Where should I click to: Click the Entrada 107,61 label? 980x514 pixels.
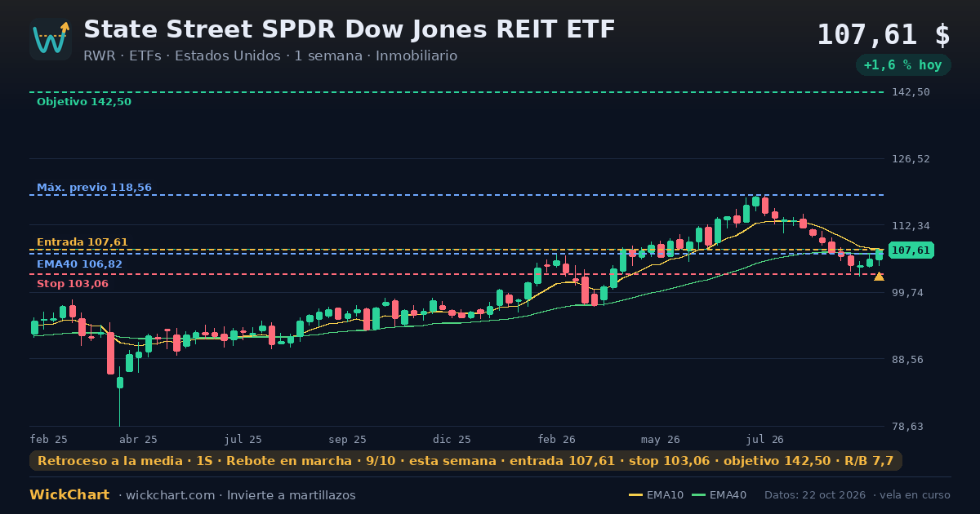coord(82,242)
